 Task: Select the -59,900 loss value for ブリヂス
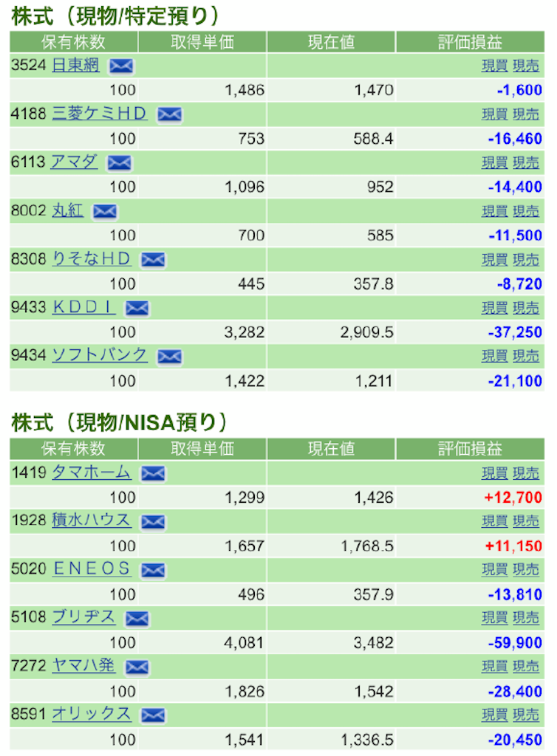[x=515, y=643]
